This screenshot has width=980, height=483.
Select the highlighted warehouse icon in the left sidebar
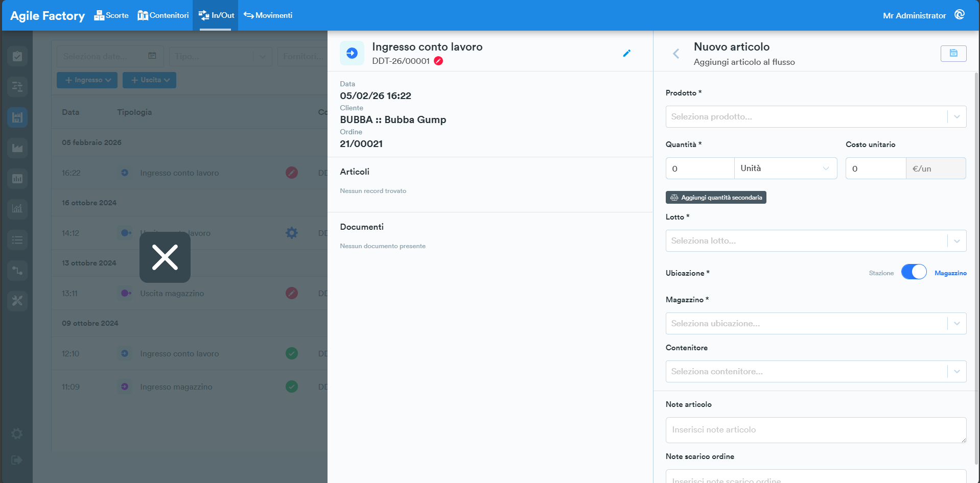point(17,117)
